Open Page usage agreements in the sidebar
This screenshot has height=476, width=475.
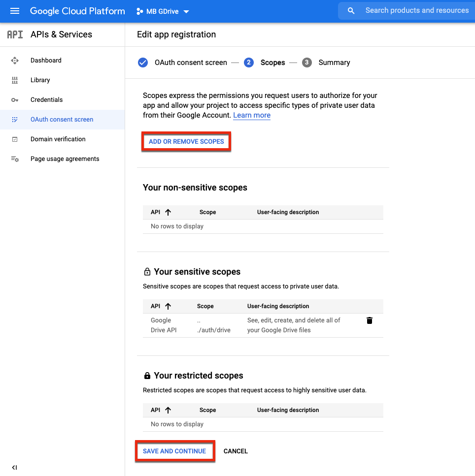click(x=65, y=159)
